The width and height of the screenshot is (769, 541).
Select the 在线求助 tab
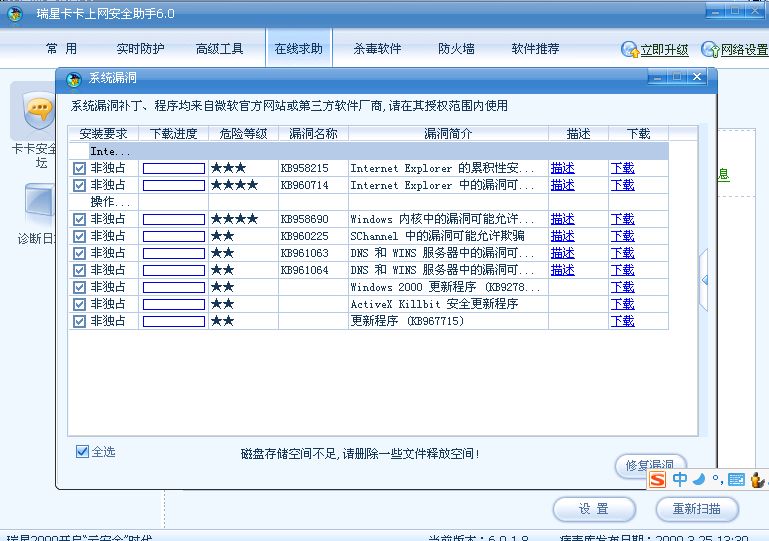(x=299, y=49)
